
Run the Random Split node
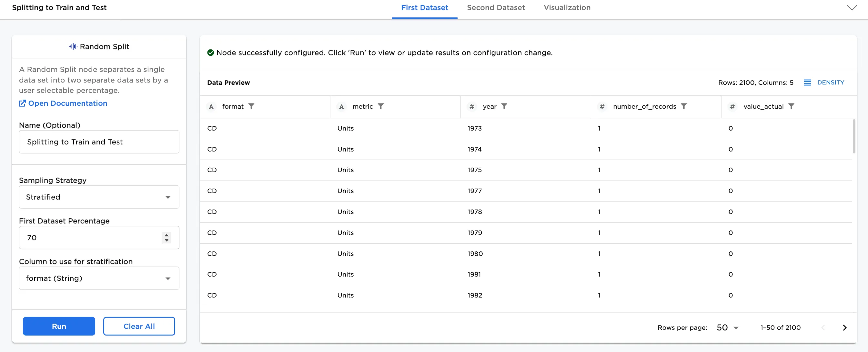tap(59, 326)
